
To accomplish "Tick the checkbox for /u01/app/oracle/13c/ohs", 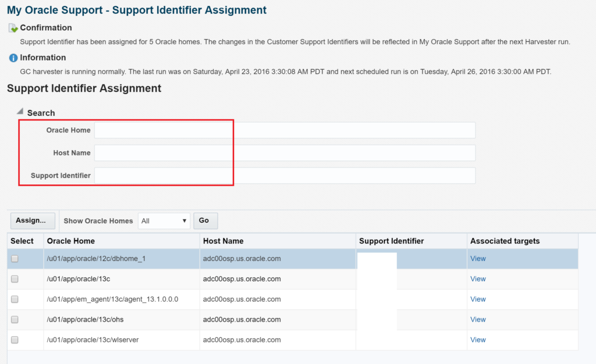I will 15,320.
